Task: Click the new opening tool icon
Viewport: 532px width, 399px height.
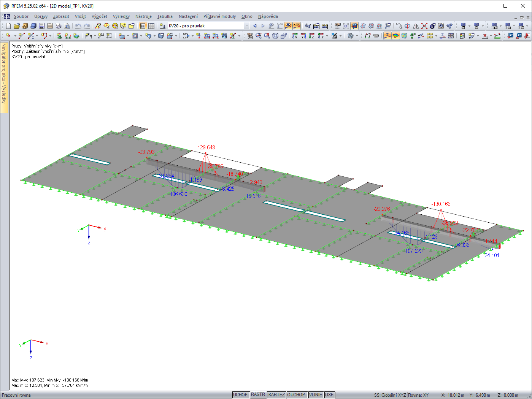Action: [135, 36]
